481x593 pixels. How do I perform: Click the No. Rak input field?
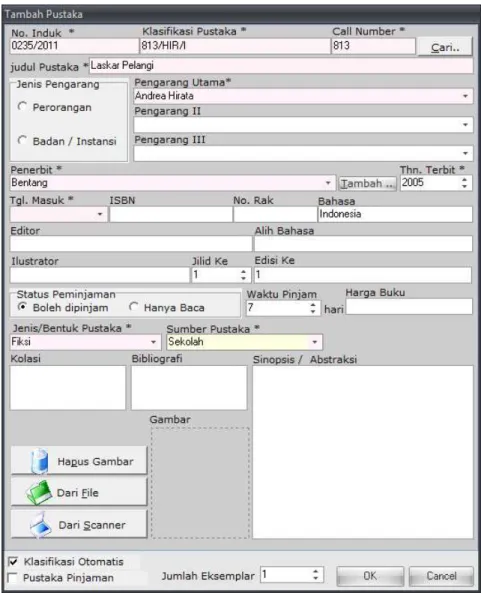[x=275, y=214]
